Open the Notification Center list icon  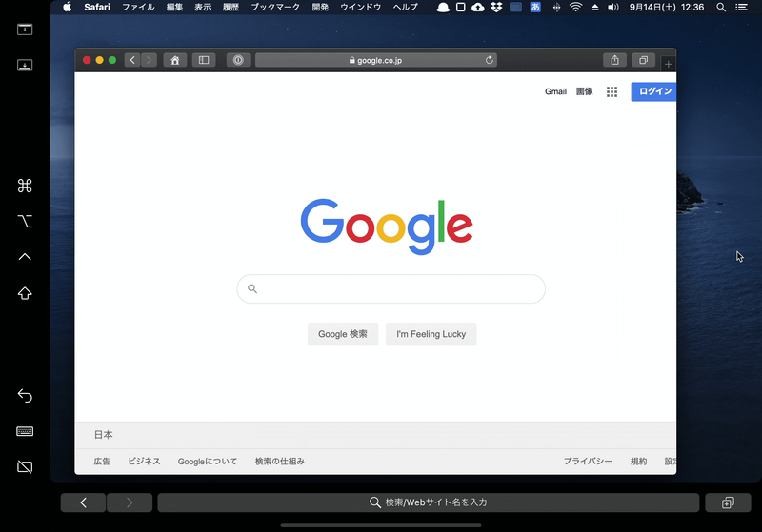(x=742, y=8)
